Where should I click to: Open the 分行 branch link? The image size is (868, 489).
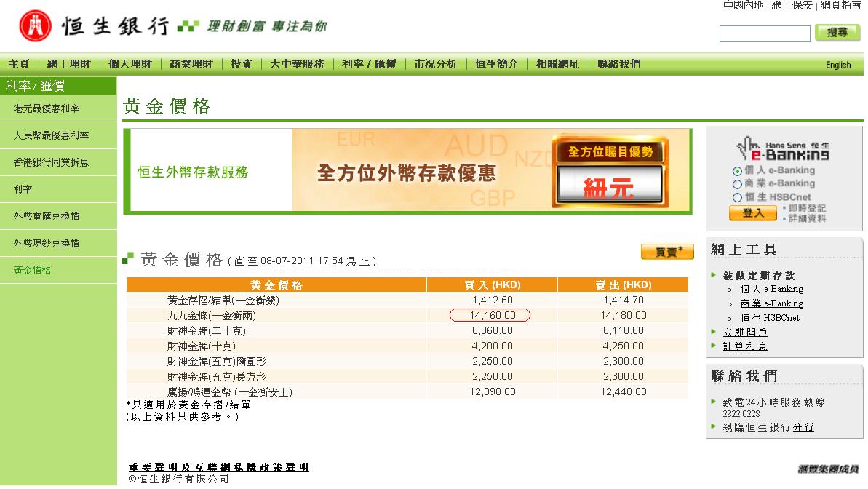click(803, 427)
